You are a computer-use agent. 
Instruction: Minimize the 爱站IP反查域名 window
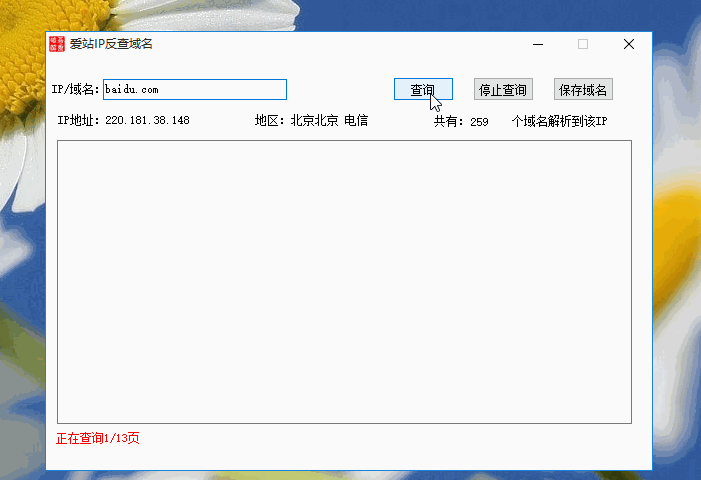(x=538, y=44)
